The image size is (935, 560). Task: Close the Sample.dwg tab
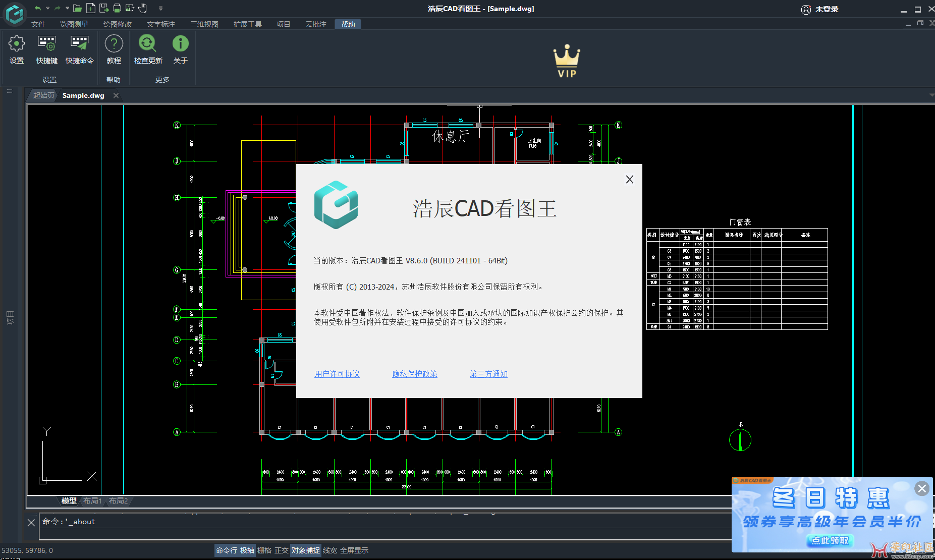click(116, 95)
